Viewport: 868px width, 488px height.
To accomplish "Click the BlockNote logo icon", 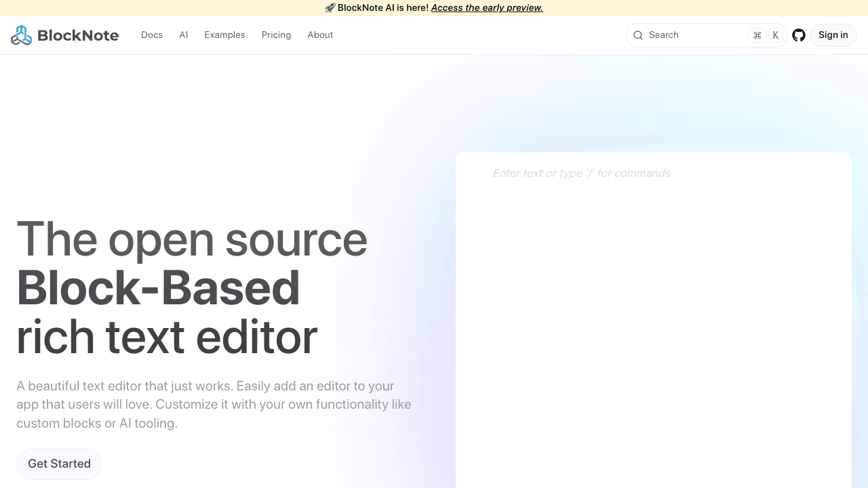I will (20, 35).
